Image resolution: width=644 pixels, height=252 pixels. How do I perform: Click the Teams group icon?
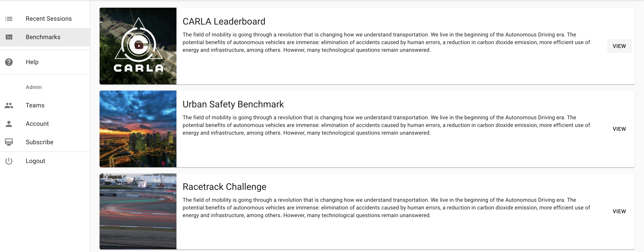[9, 105]
